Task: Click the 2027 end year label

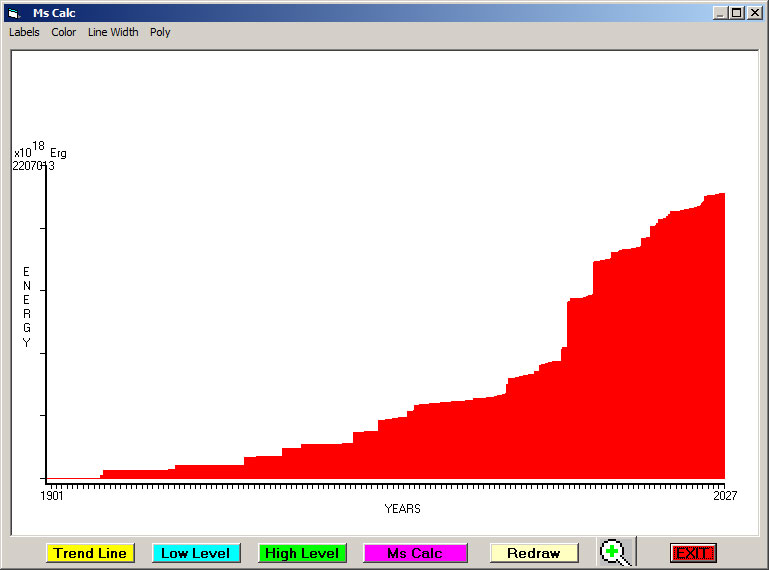Action: click(724, 495)
